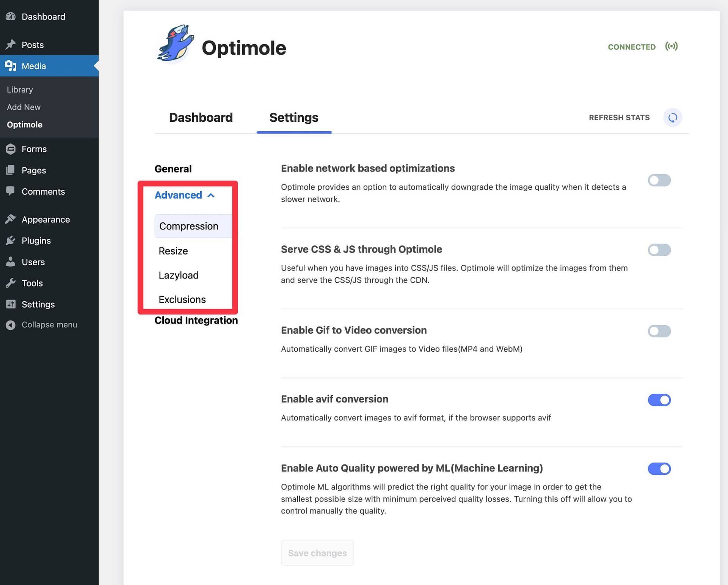Switch to the Dashboard tab
728x585 pixels.
(201, 117)
